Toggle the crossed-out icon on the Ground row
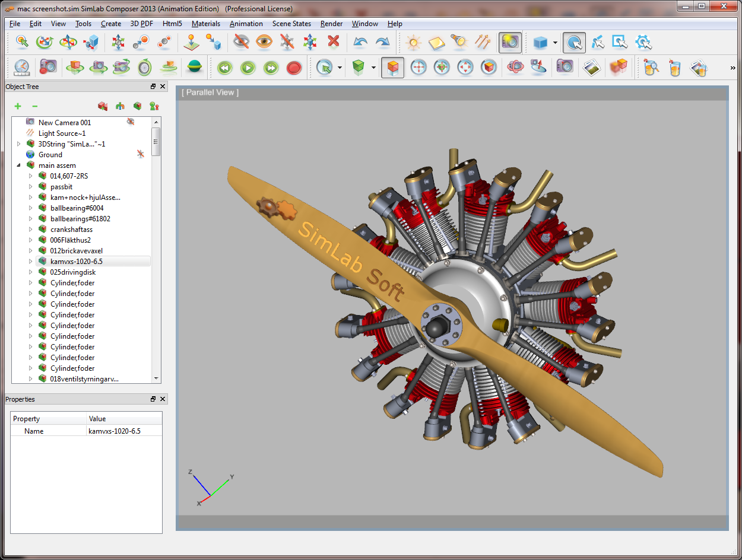 [x=141, y=154]
